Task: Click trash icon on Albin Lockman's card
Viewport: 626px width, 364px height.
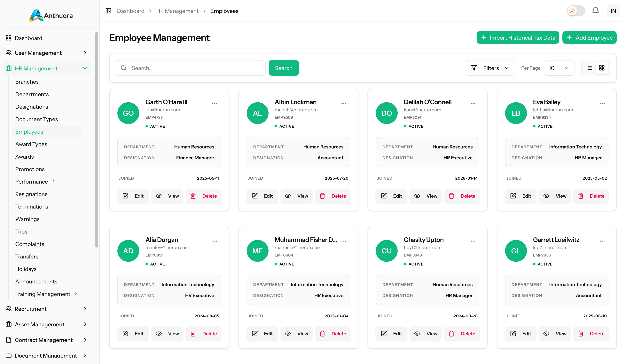Action: 322,196
